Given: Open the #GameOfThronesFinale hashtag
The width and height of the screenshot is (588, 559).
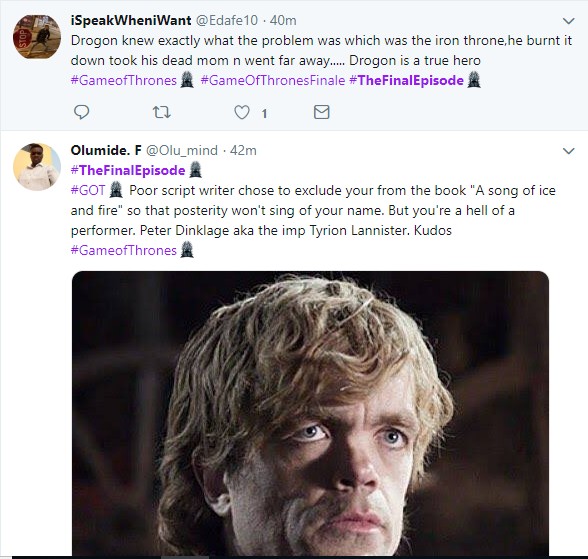Looking at the screenshot, I should pyautogui.click(x=273, y=80).
